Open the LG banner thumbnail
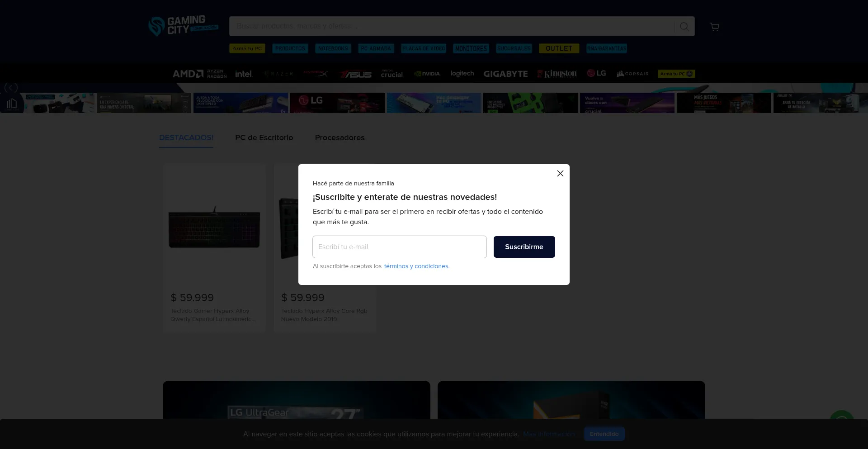868x449 pixels. click(x=337, y=103)
